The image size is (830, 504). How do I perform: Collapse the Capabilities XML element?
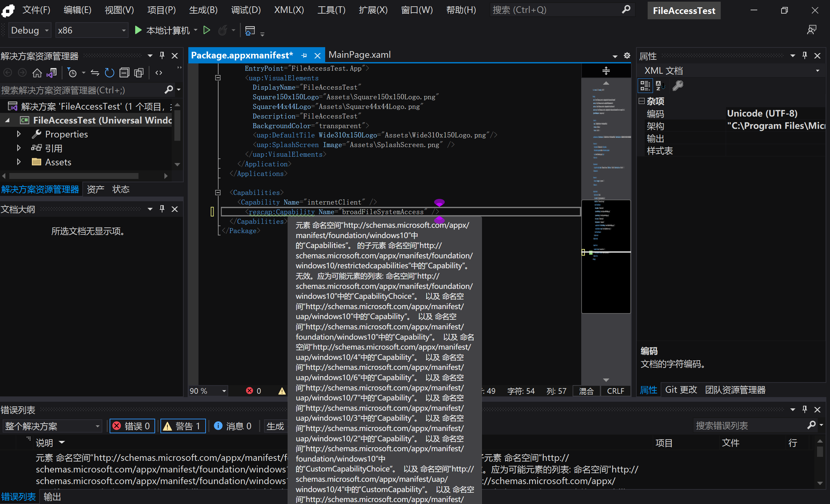tap(218, 193)
